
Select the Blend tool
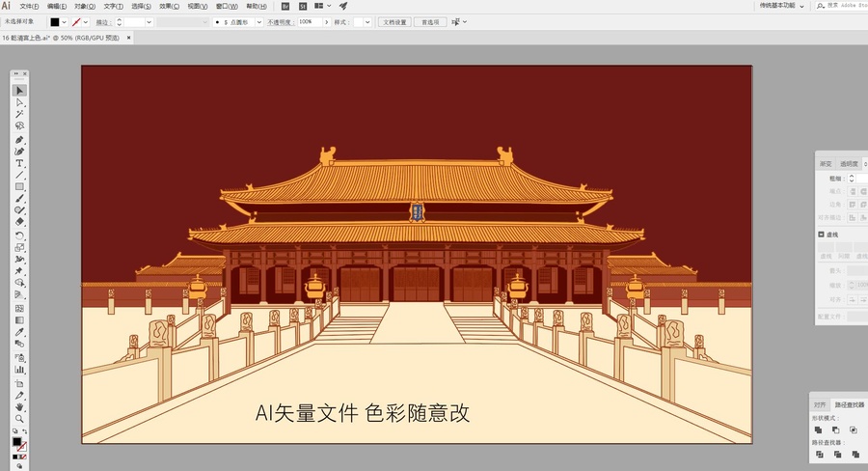(19, 343)
